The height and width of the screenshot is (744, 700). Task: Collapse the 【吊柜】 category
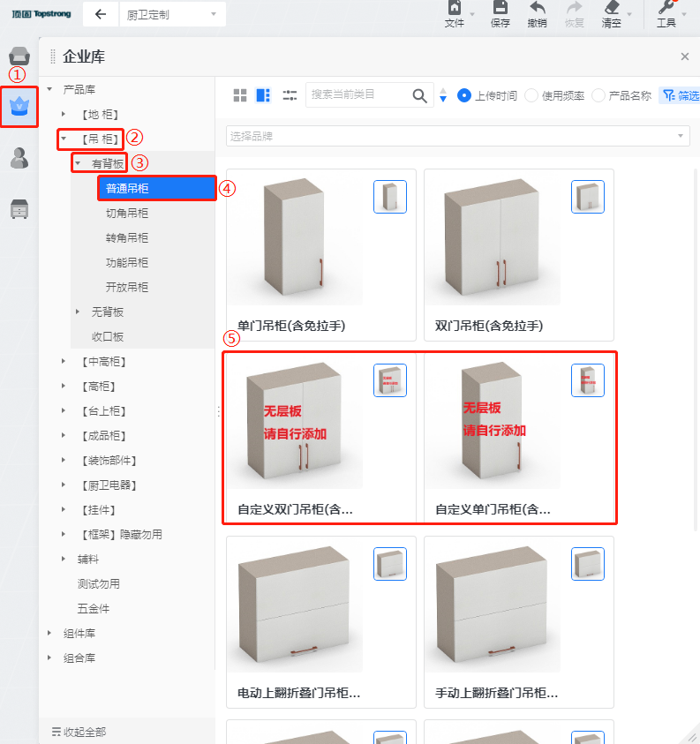tap(64, 139)
